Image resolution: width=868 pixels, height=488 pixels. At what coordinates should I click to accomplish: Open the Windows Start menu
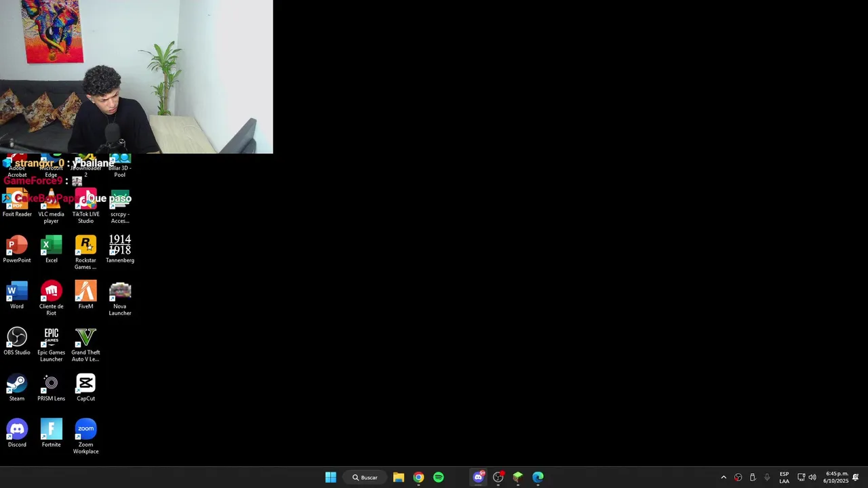pos(330,477)
